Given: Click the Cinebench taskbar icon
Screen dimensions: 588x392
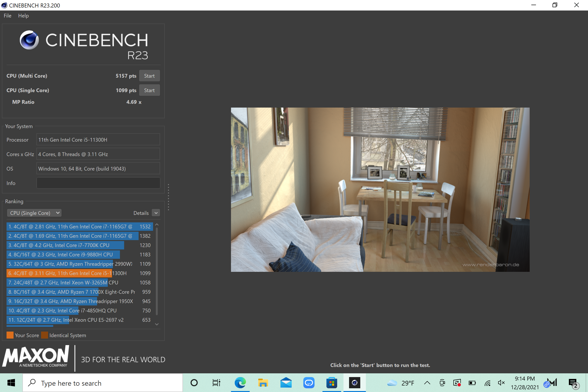Looking at the screenshot, I should 354,383.
